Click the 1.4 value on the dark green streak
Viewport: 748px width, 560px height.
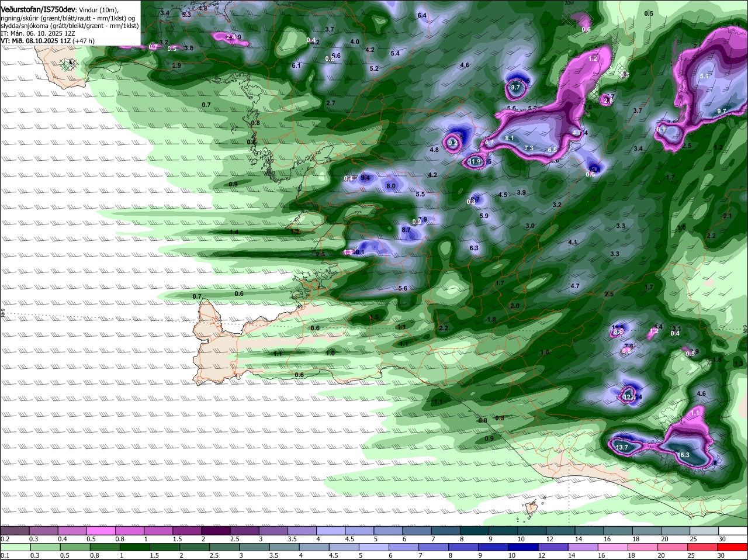[x=234, y=233]
